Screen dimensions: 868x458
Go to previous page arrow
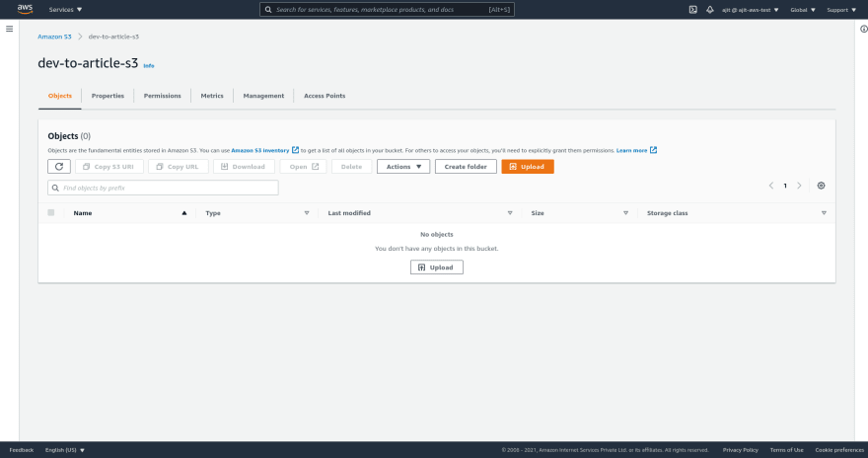click(x=770, y=186)
